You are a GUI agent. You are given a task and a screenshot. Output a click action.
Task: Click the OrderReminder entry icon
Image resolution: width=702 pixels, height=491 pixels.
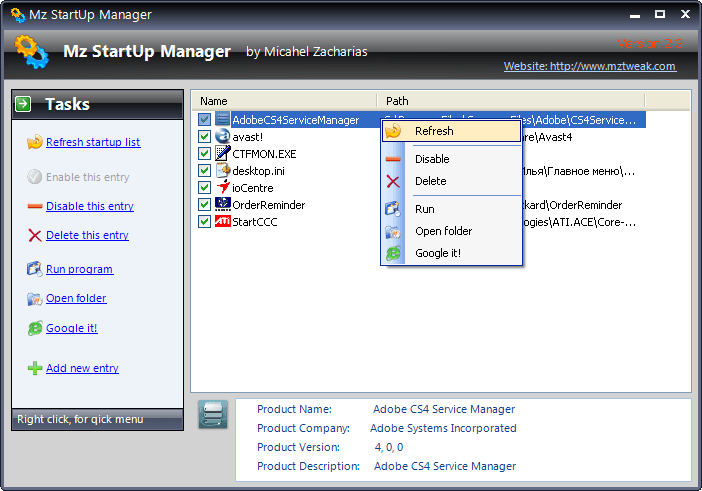click(x=223, y=204)
